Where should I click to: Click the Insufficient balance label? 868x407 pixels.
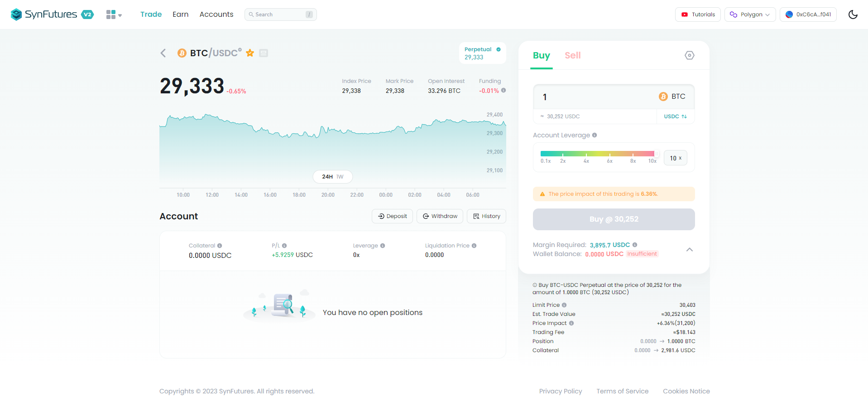tap(642, 254)
